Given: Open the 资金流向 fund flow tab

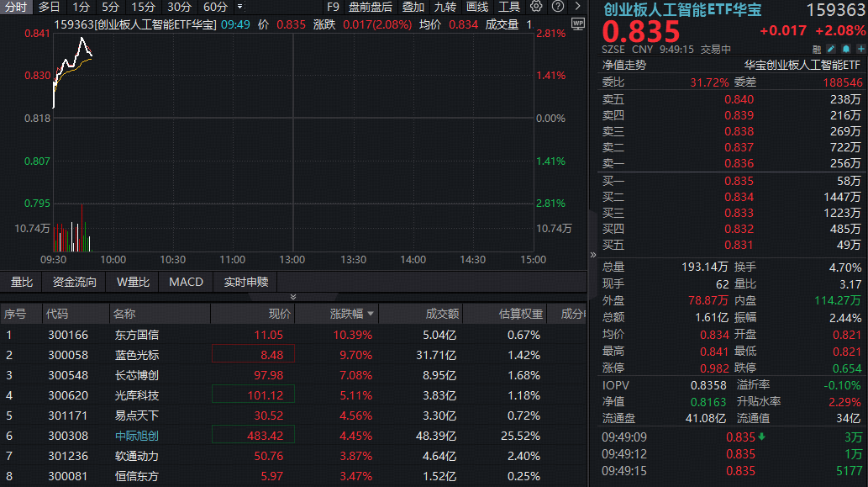Looking at the screenshot, I should [x=73, y=282].
